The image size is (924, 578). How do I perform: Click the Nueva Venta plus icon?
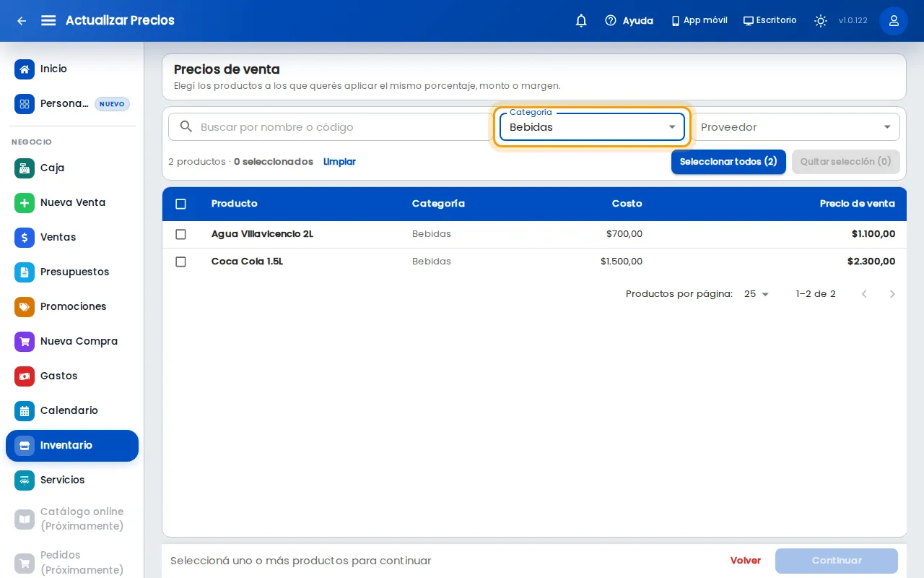tap(25, 202)
